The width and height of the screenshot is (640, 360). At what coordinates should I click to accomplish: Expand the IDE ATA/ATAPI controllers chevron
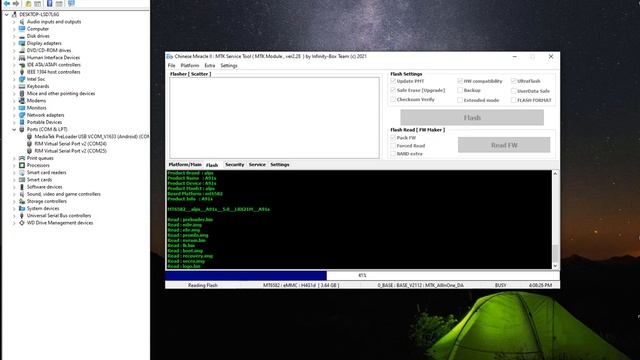[x=14, y=65]
